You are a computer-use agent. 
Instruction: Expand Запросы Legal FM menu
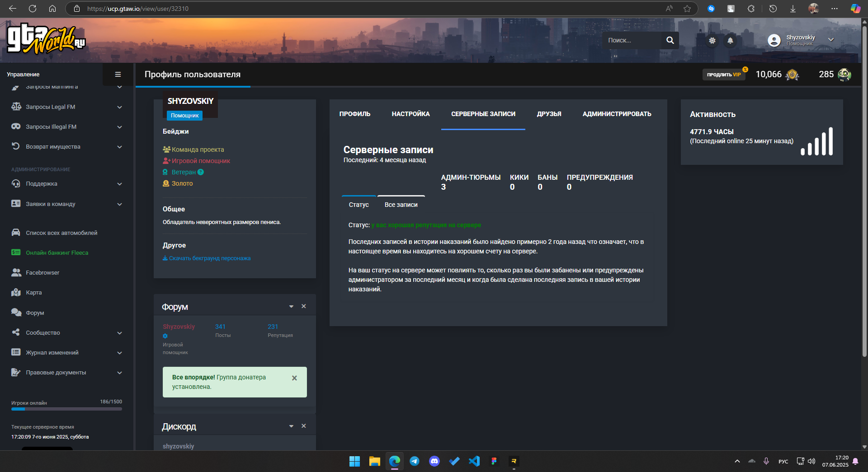tap(119, 107)
